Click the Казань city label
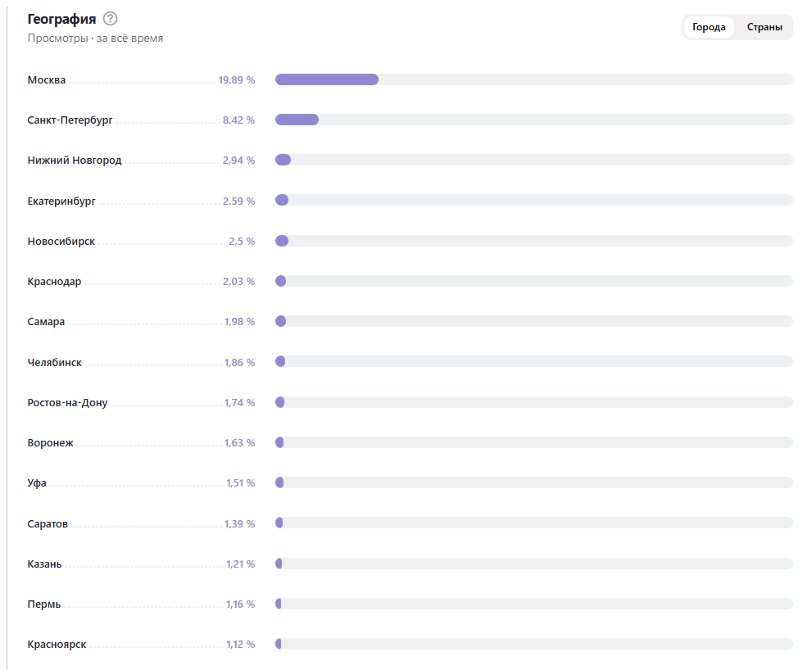The image size is (812, 670). 44,564
